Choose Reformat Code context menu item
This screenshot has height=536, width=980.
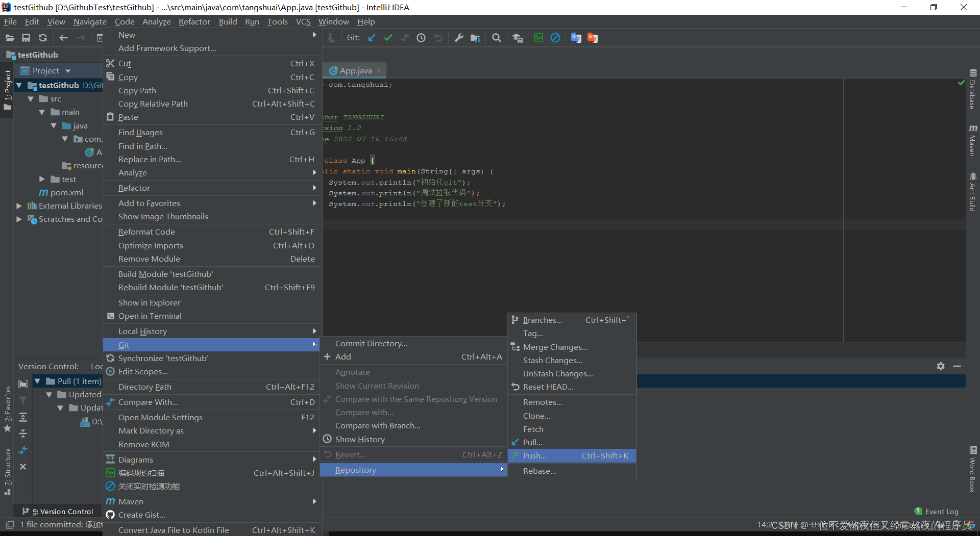tap(212, 232)
